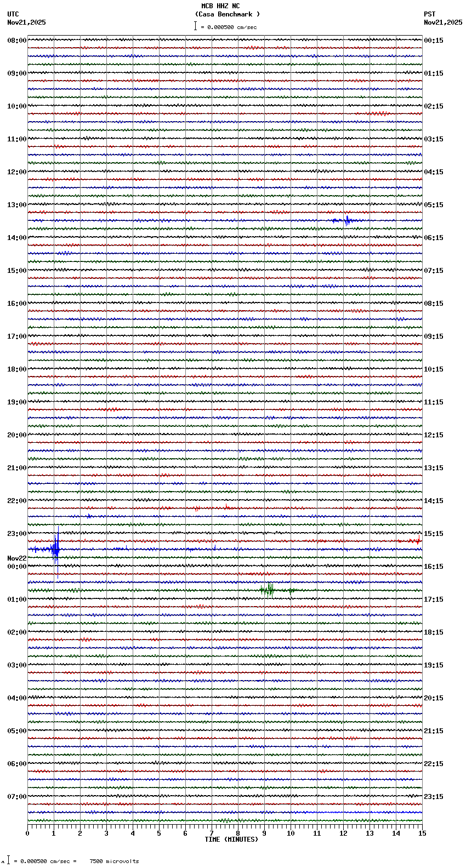Viewport: 466px width, 868px height.
Task: Click the '05:15' PST time label
Action: coord(434,205)
